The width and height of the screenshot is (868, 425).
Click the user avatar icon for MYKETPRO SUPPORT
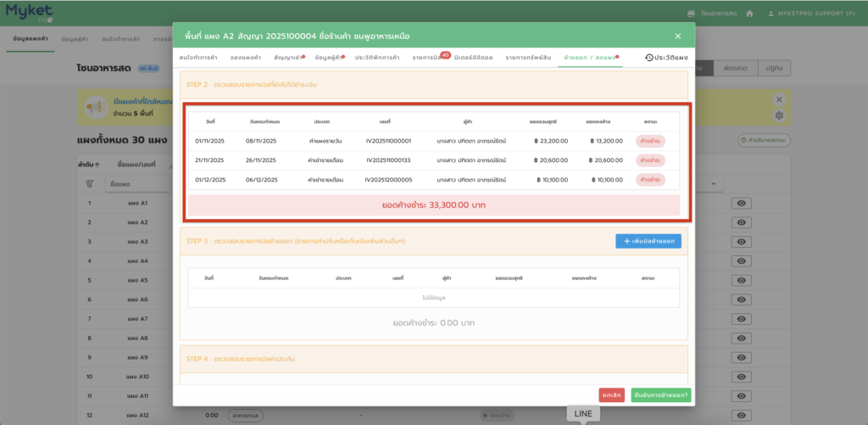click(771, 14)
